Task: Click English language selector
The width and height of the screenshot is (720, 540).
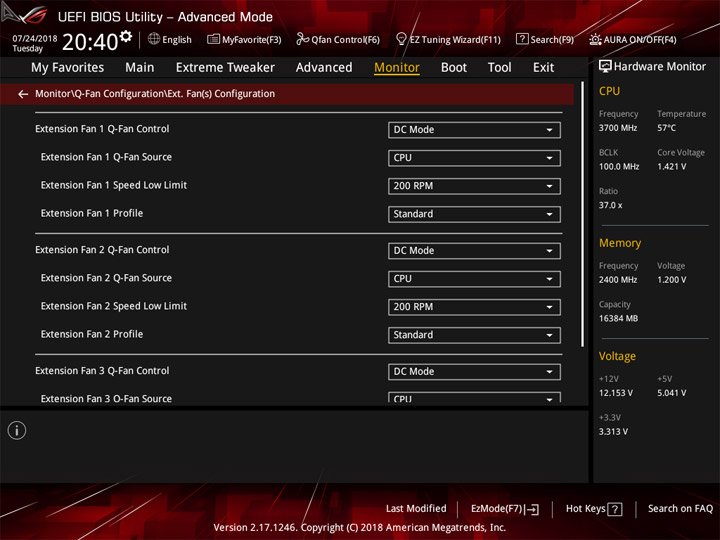Action: point(170,39)
